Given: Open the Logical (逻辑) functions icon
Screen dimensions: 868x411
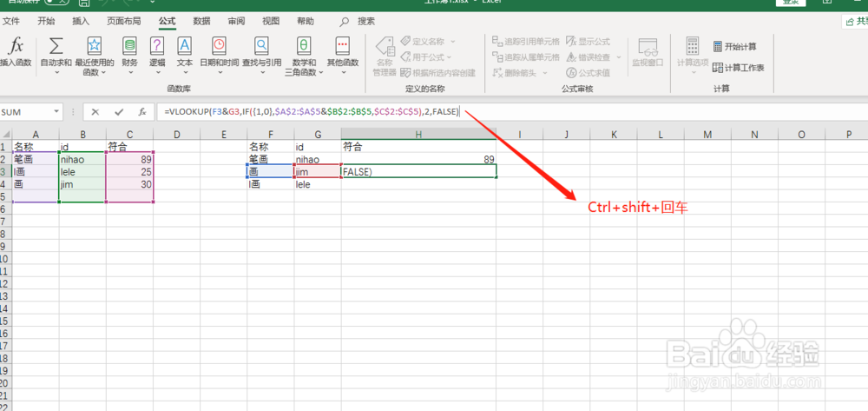Looking at the screenshot, I should coord(157,46).
